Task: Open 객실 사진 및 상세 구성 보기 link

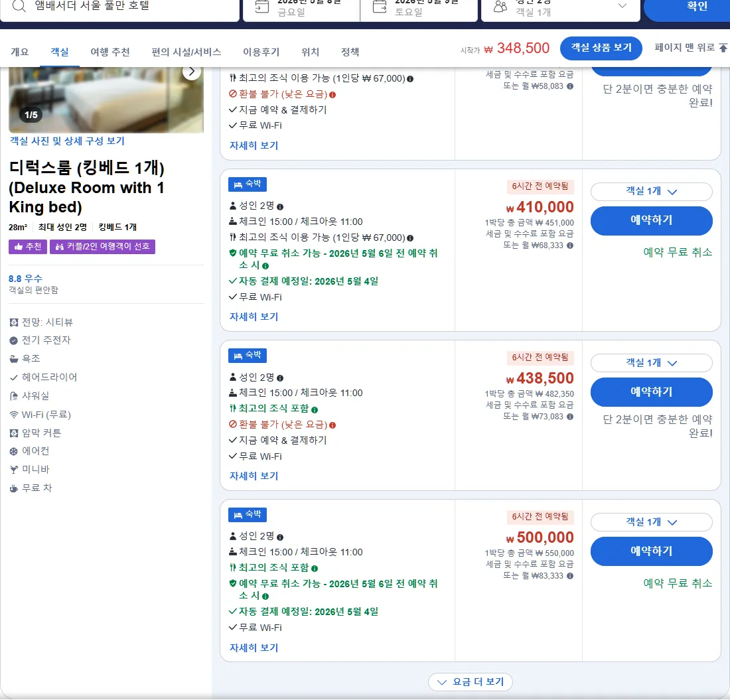Action: [68, 141]
